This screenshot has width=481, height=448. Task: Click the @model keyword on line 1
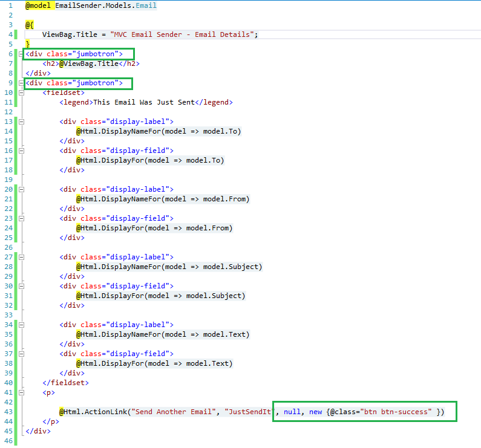click(38, 5)
